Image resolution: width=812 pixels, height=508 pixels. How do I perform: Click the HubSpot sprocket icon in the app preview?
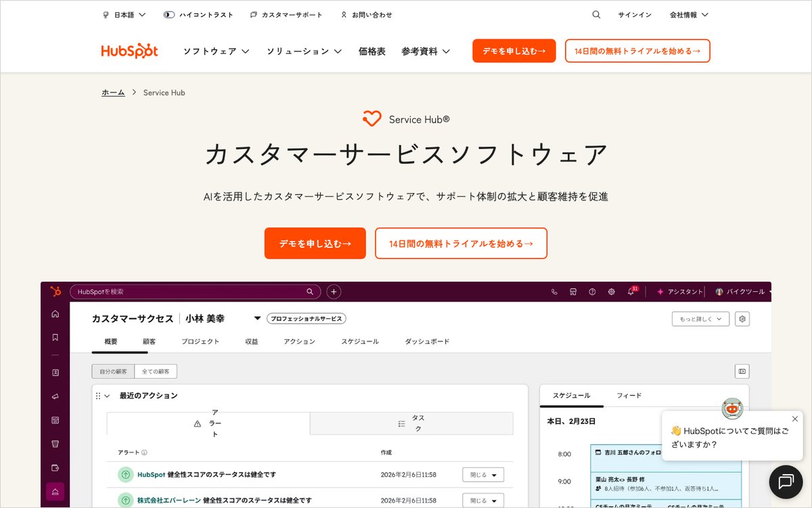point(55,291)
